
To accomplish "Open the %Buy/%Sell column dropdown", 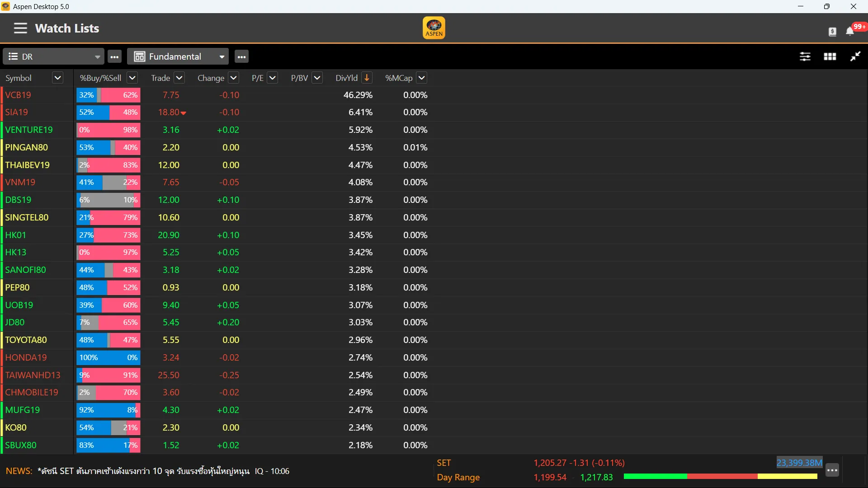I will click(x=132, y=78).
